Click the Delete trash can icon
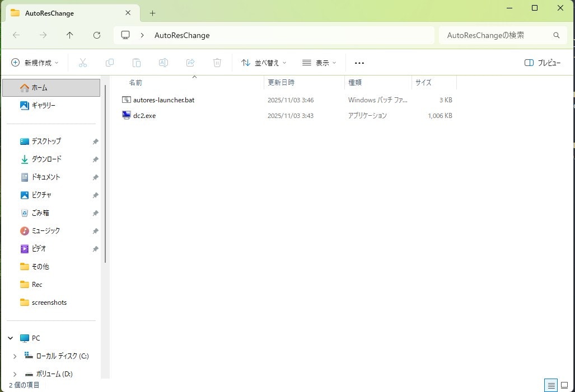This screenshot has height=392, width=575. [x=217, y=63]
